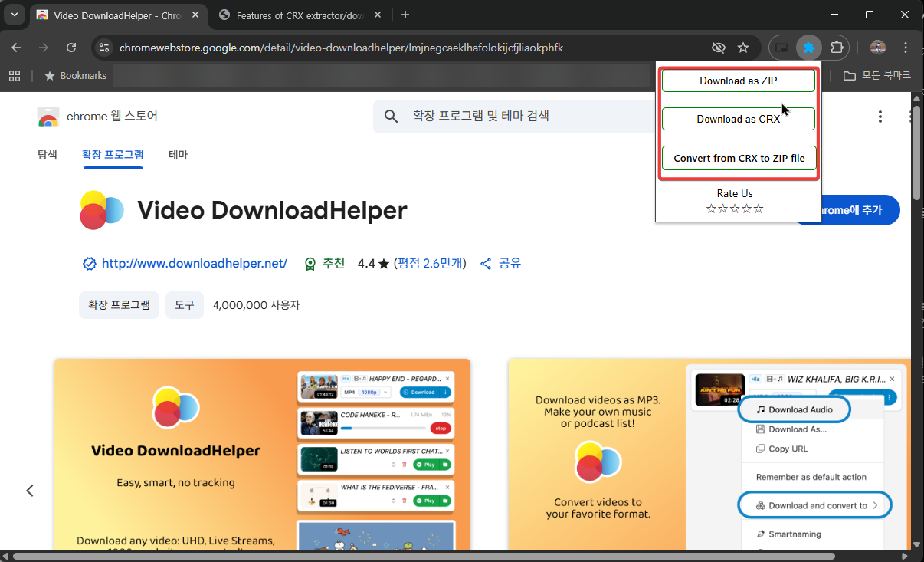Open the downloadhelper.net website link
The height and width of the screenshot is (562, 924).
pyautogui.click(x=195, y=263)
